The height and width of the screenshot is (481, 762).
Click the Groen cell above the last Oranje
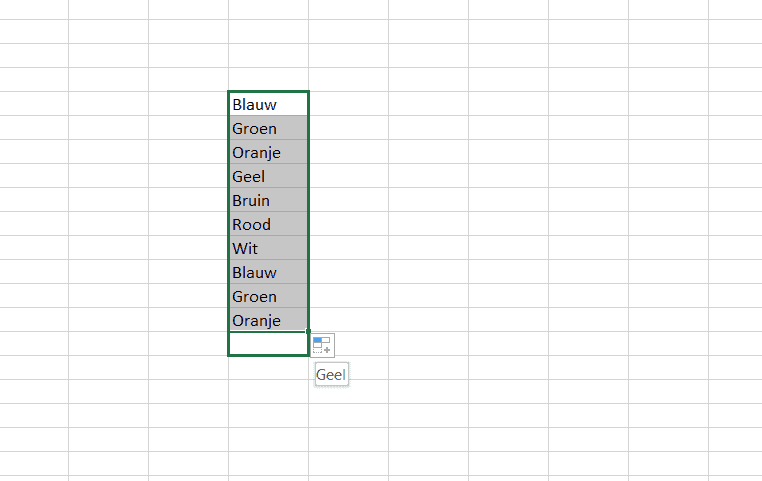pyautogui.click(x=268, y=296)
